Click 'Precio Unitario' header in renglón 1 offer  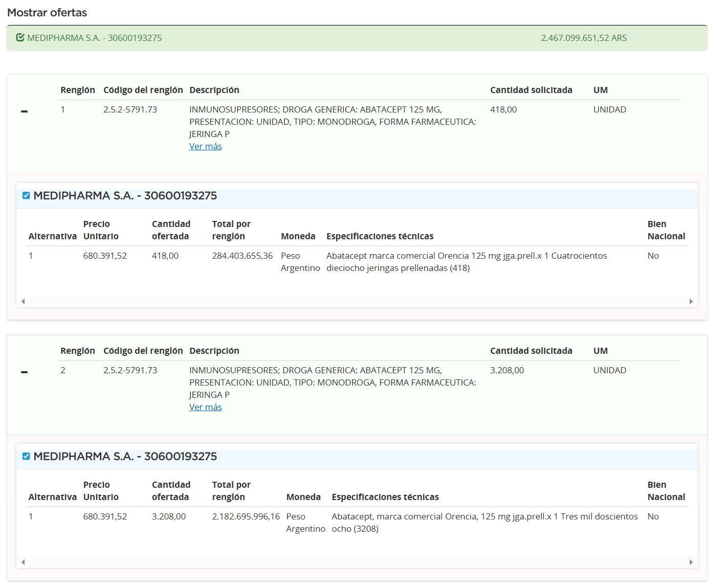coord(101,230)
